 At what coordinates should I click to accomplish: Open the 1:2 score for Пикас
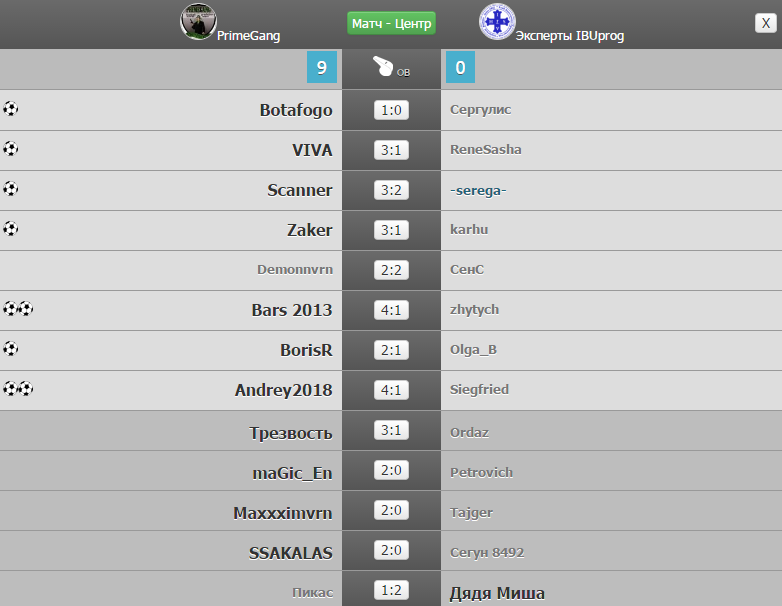391,590
